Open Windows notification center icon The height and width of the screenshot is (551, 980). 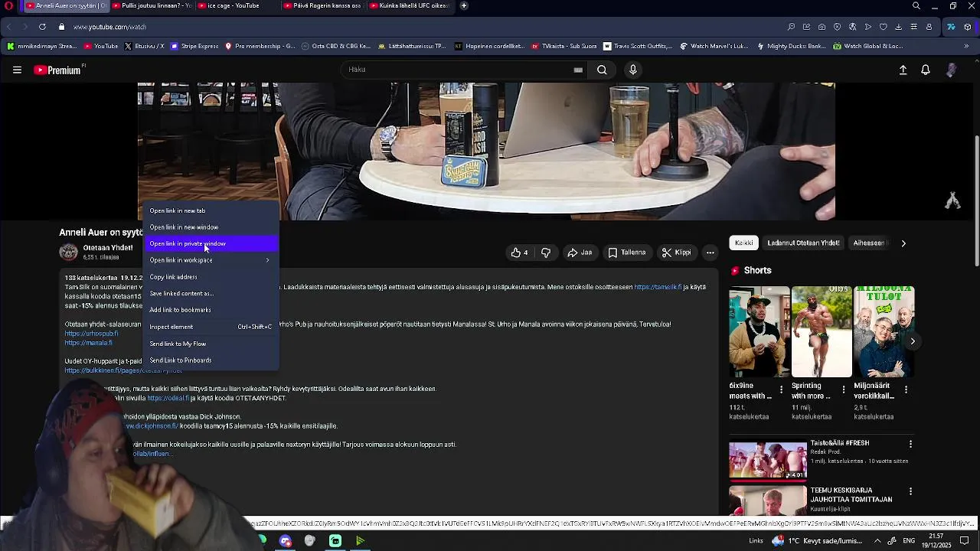pos(964,541)
